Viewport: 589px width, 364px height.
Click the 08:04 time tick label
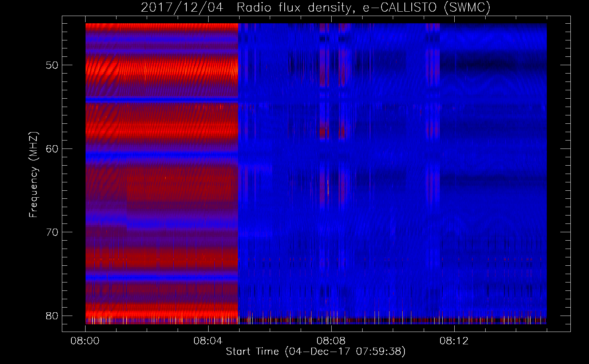click(208, 341)
